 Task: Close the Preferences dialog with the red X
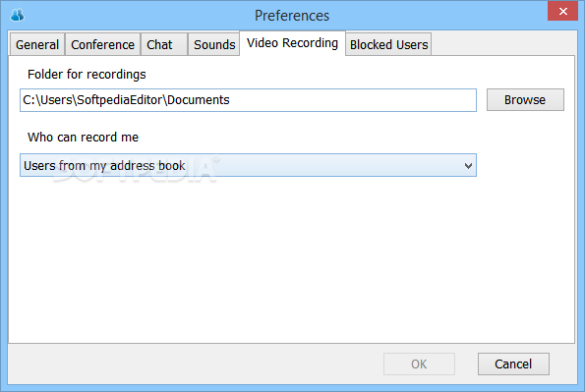(562, 11)
